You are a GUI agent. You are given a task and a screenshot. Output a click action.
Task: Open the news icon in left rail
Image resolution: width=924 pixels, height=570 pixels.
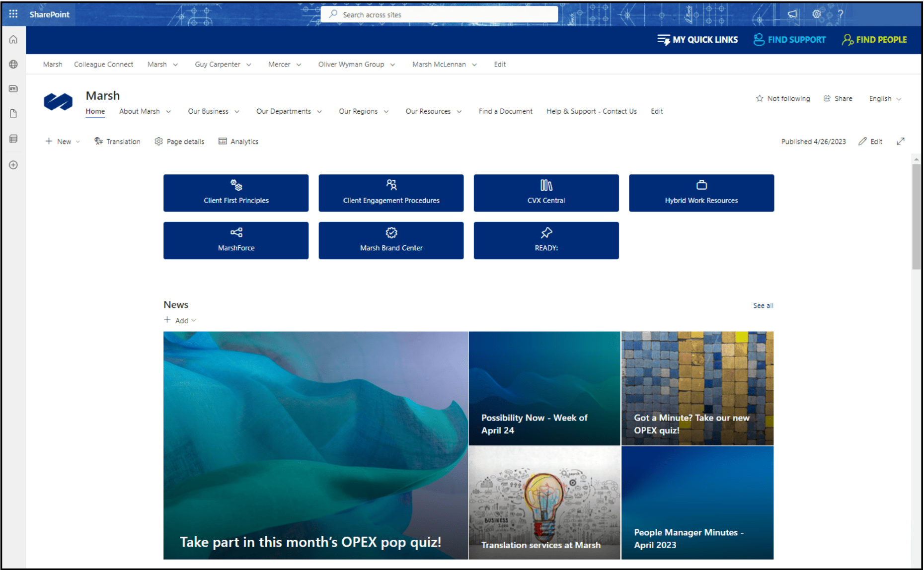(x=13, y=89)
